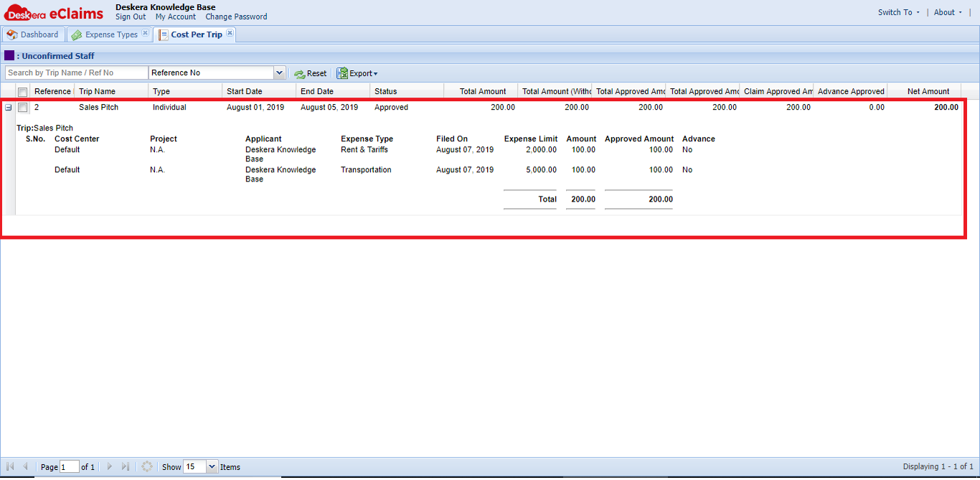Go to the next page arrow

point(110,466)
